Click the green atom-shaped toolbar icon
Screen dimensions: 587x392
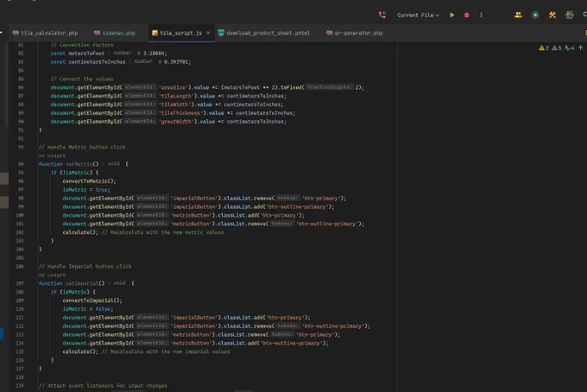point(570,15)
